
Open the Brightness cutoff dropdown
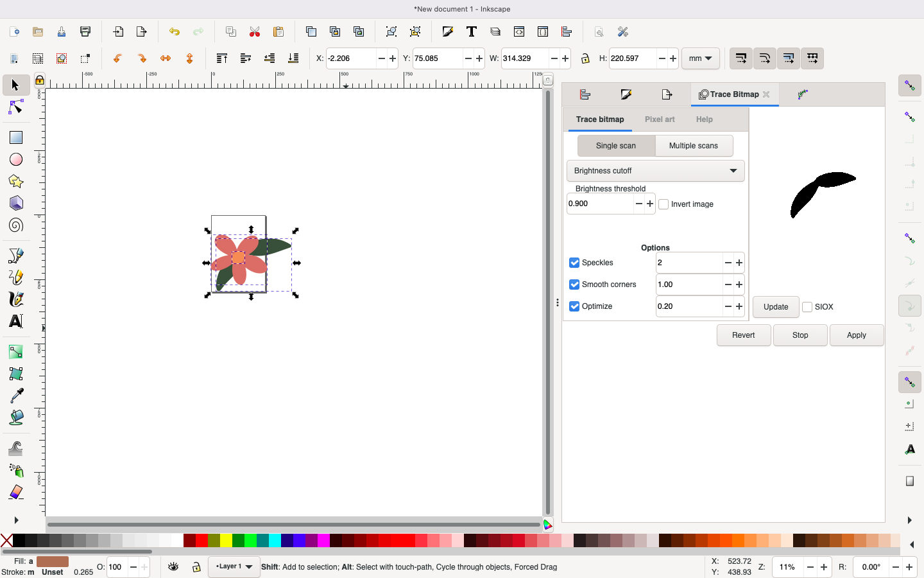(x=655, y=171)
